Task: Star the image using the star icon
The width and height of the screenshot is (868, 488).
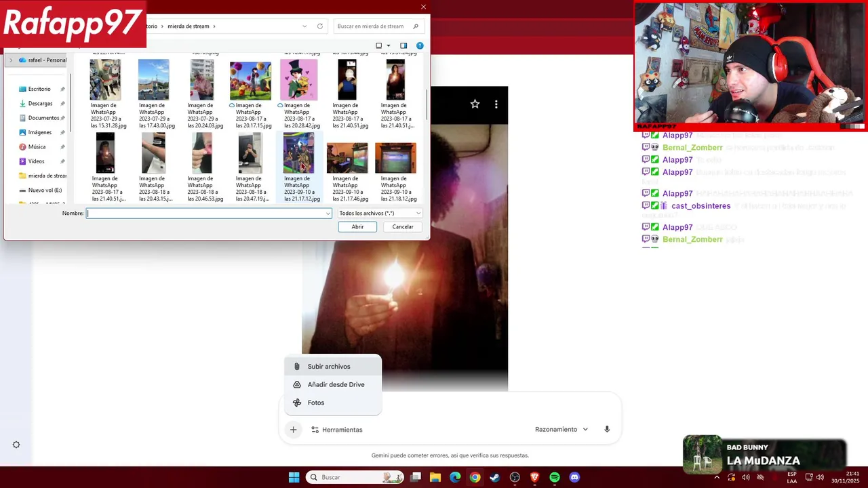Action: pyautogui.click(x=475, y=104)
